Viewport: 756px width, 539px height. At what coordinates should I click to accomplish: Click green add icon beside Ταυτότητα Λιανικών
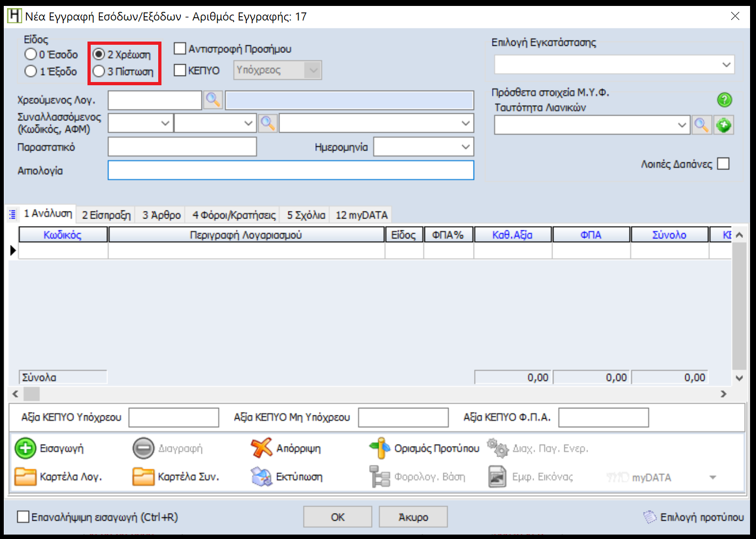click(724, 125)
